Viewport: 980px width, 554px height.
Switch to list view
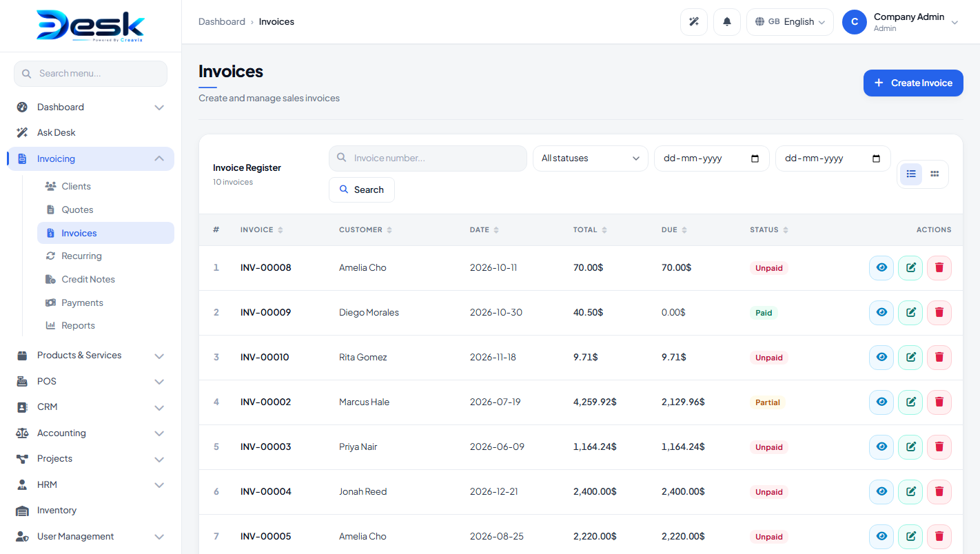click(x=911, y=174)
